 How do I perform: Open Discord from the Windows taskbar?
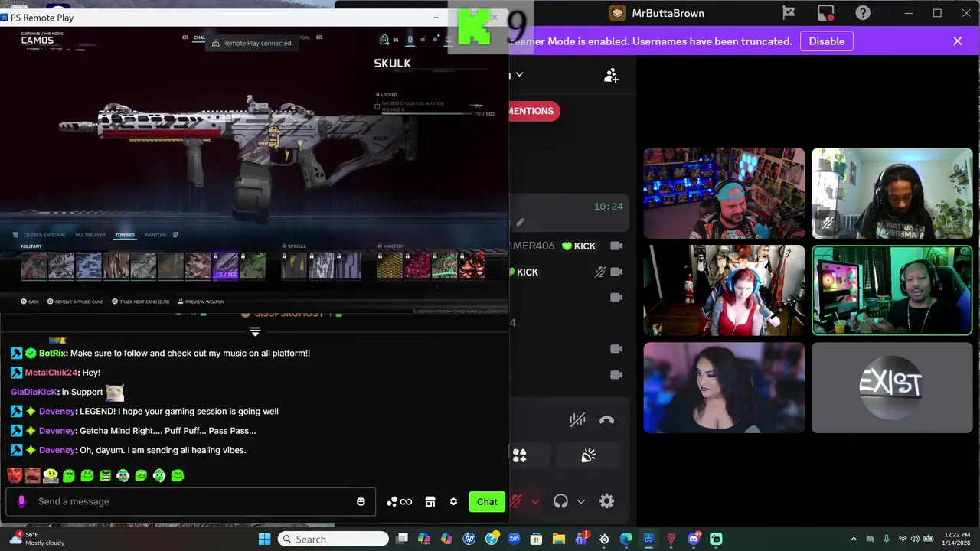coord(694,539)
